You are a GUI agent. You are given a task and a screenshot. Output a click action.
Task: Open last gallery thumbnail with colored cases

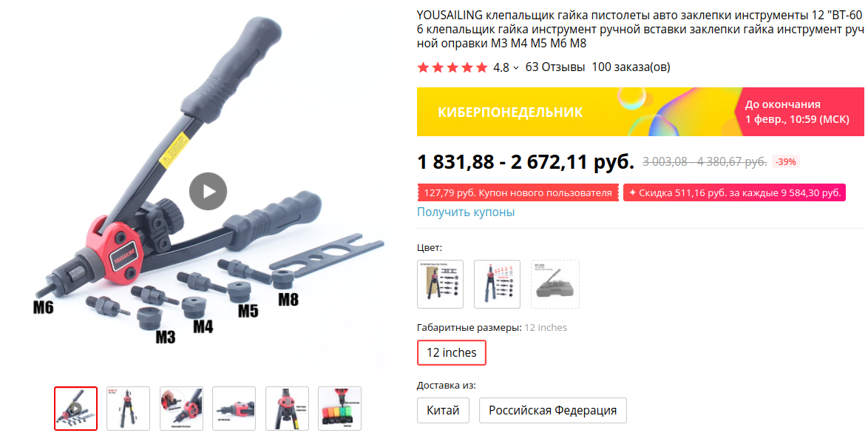pyautogui.click(x=340, y=409)
